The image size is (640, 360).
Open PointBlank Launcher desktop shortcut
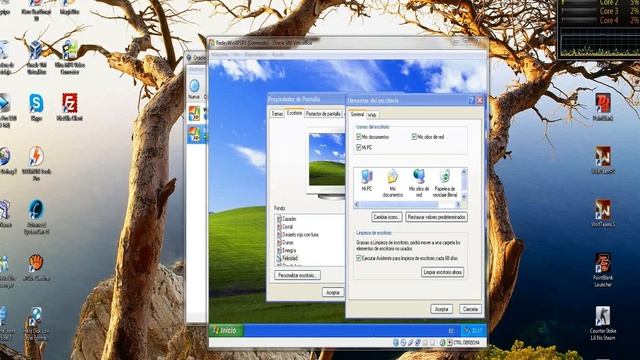point(603,270)
